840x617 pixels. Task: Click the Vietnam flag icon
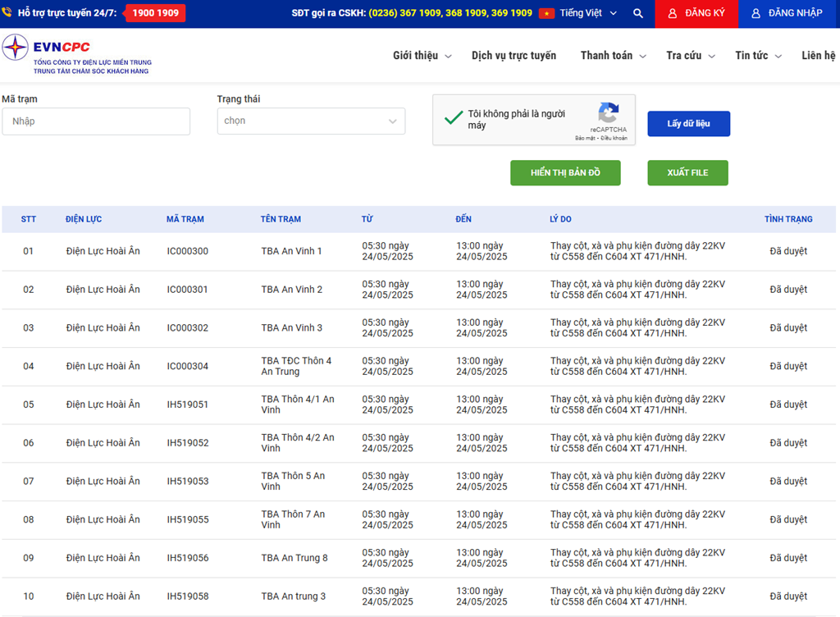[x=547, y=14]
